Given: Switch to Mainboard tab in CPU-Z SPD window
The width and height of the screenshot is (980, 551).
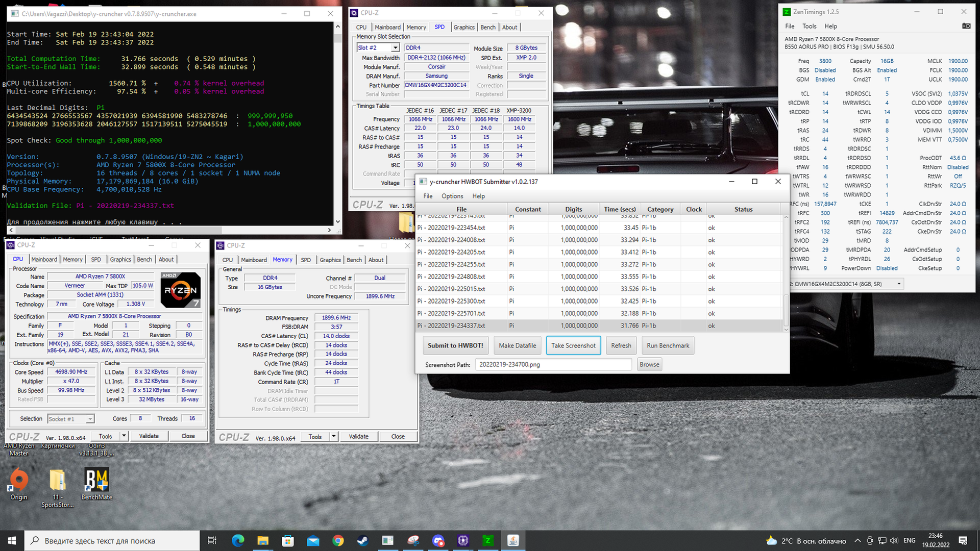Looking at the screenshot, I should 387,27.
